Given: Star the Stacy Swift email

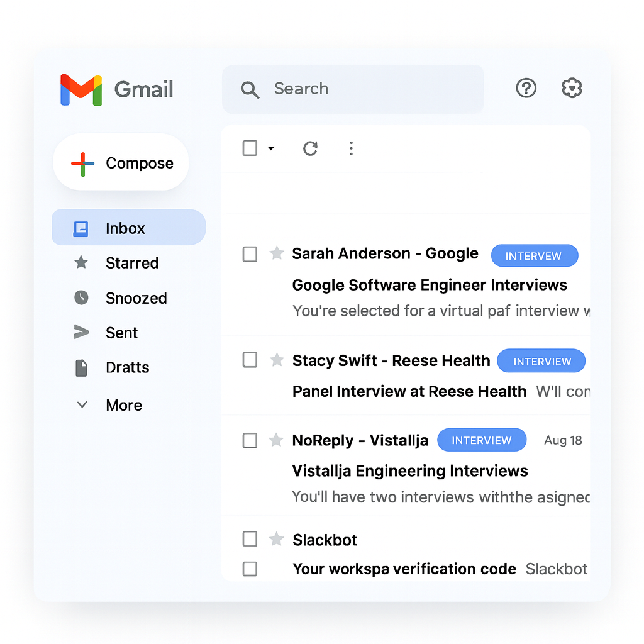Looking at the screenshot, I should pos(277,360).
